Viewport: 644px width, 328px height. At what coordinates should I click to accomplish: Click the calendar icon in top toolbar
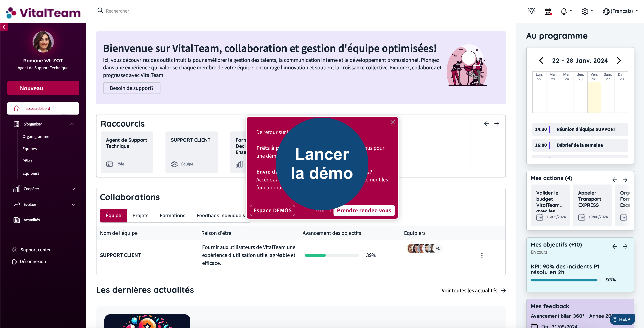548,11
